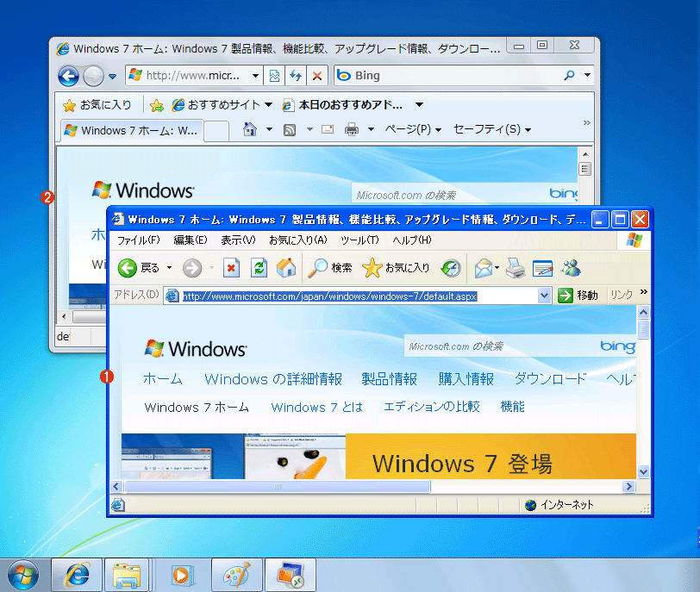700x592 pixels.
Task: Open ページ(P) menu in IE8
Action: tap(413, 129)
